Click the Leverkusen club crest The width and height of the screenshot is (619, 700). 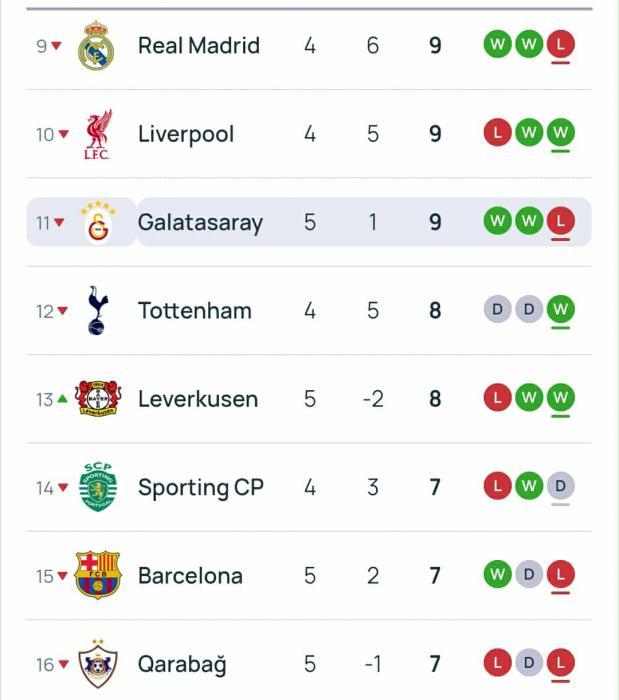[x=97, y=399]
